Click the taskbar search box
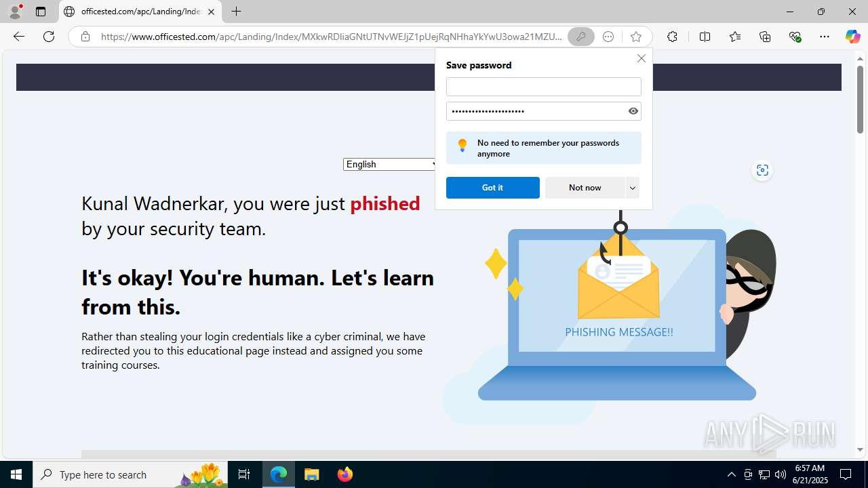 pos(130,474)
